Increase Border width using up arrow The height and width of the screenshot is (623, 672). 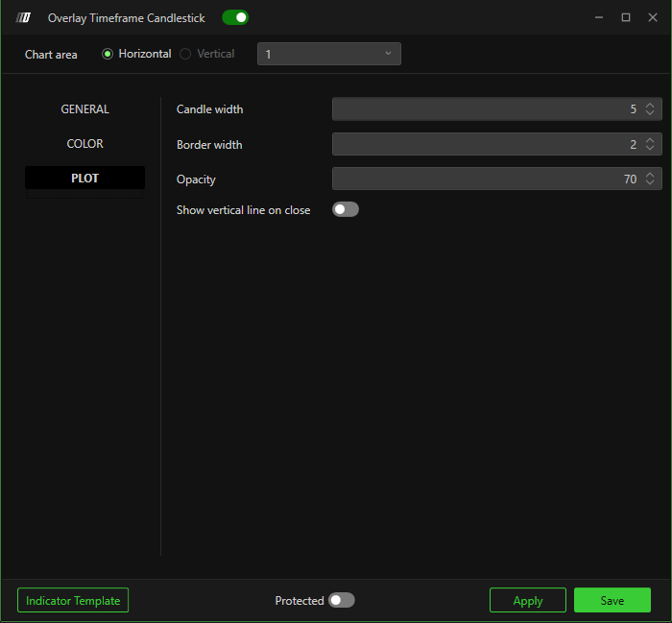[x=650, y=140]
